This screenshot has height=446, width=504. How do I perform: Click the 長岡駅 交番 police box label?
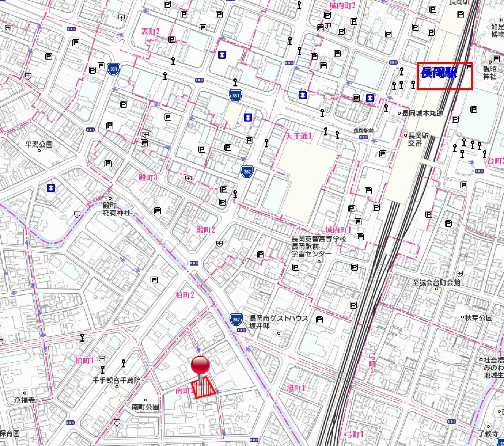point(419,139)
